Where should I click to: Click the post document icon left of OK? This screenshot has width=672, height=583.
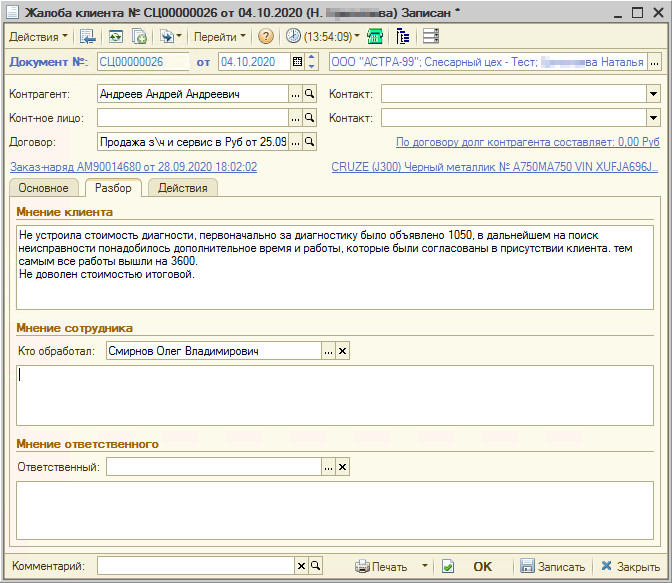[x=448, y=566]
